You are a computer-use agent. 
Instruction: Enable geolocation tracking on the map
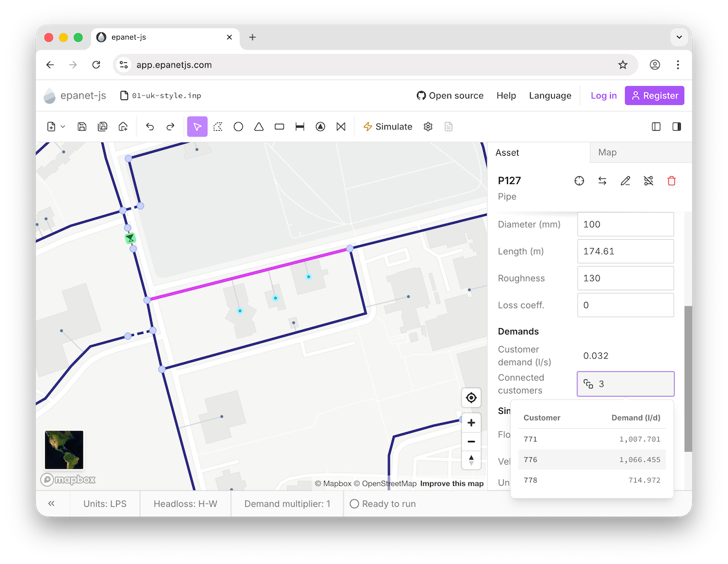(x=471, y=397)
